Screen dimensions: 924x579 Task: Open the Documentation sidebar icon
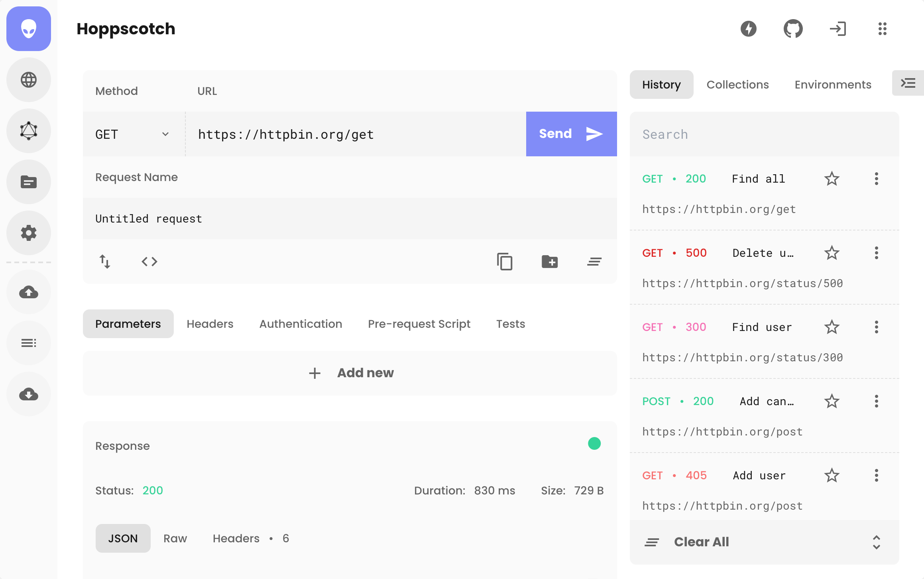point(29,182)
